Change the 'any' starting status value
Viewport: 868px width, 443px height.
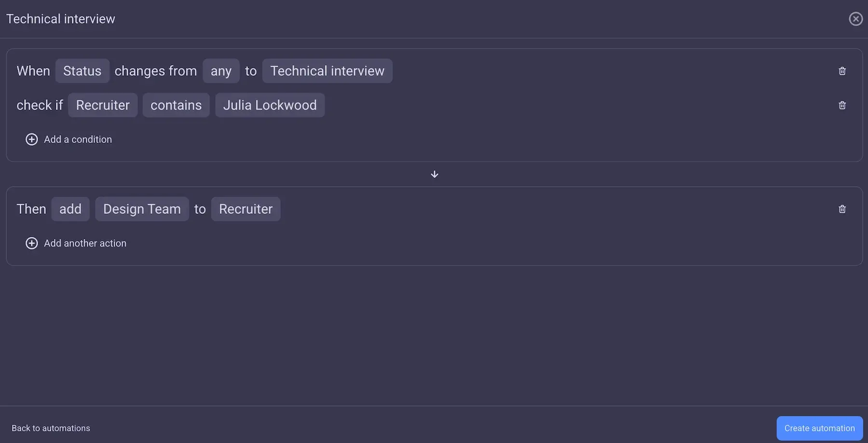pos(221,70)
